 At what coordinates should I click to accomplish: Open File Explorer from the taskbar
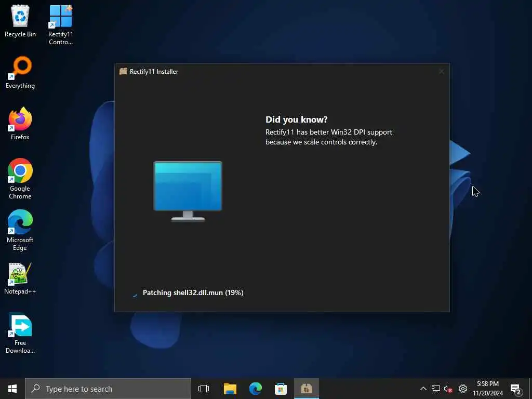click(230, 389)
